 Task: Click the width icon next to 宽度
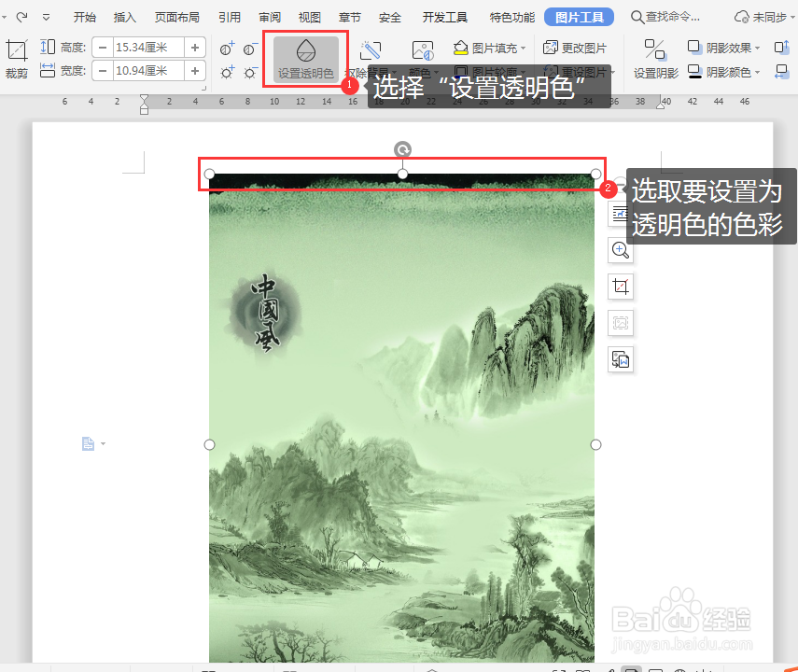(48, 70)
